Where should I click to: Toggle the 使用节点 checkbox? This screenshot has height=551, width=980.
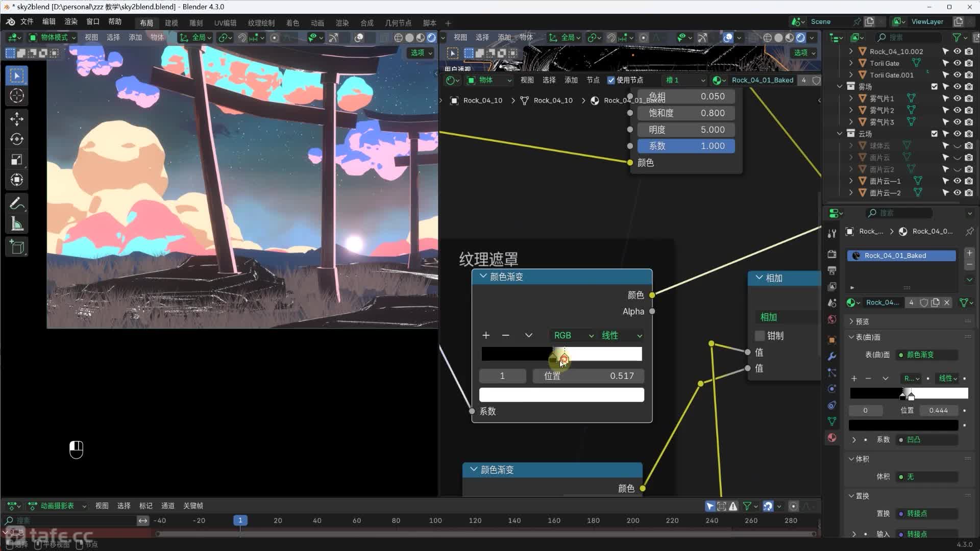click(611, 80)
